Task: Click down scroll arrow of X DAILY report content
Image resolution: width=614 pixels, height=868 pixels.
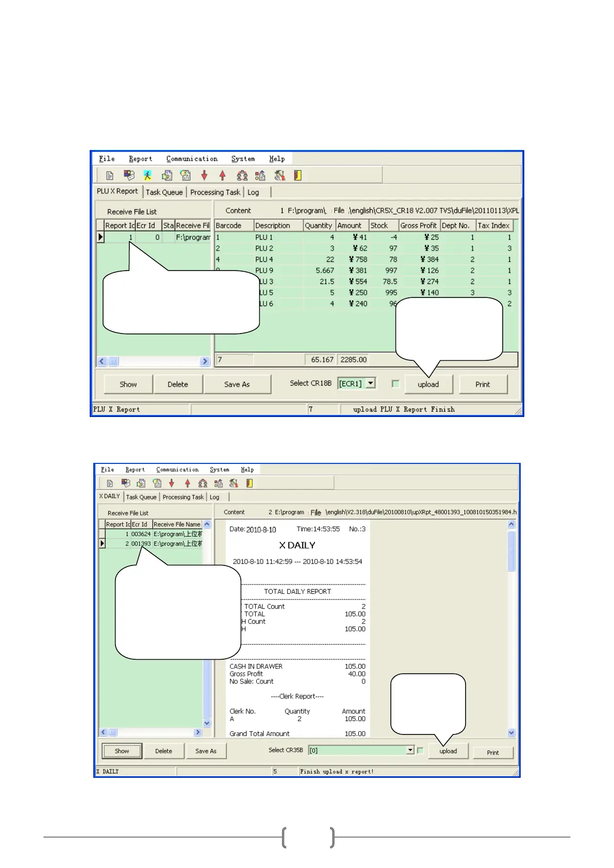Action: 511,732
